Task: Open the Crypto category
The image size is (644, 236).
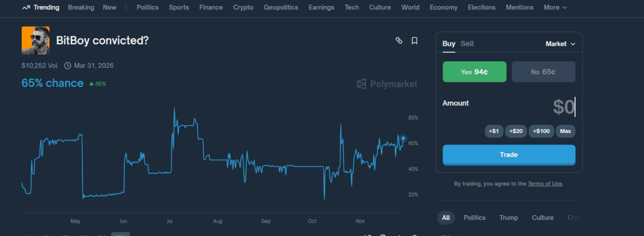Action: point(243,8)
